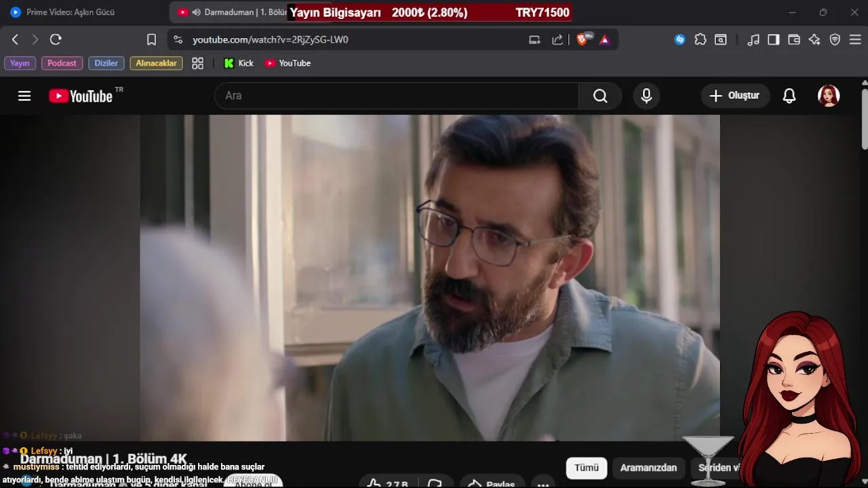The width and height of the screenshot is (868, 488).
Task: Select the Aramanızdan filter chip
Action: (x=648, y=468)
